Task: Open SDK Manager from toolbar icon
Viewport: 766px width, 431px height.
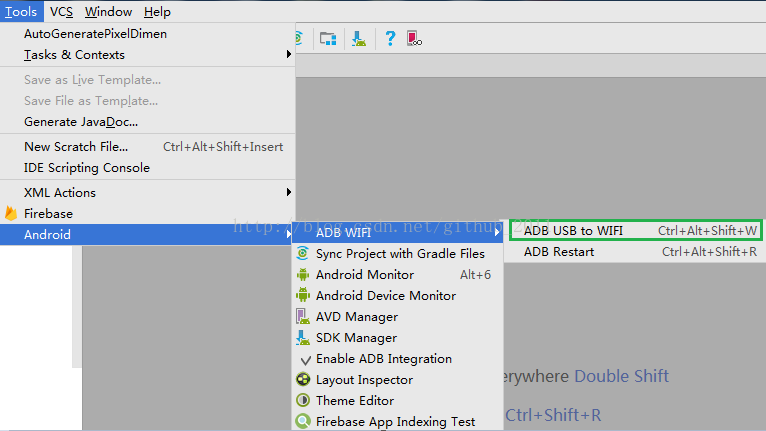Action: tap(359, 38)
